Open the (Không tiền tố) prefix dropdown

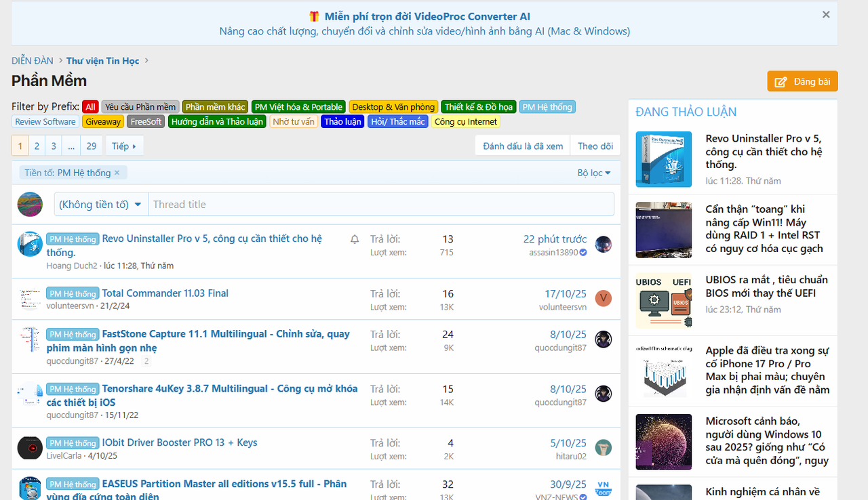coord(100,204)
